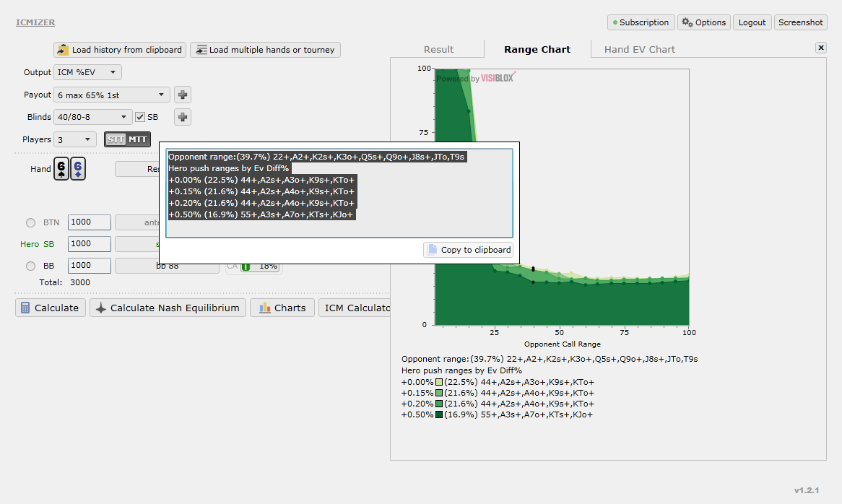
Task: Click the v1.2.1 version text
Action: pyautogui.click(x=807, y=490)
